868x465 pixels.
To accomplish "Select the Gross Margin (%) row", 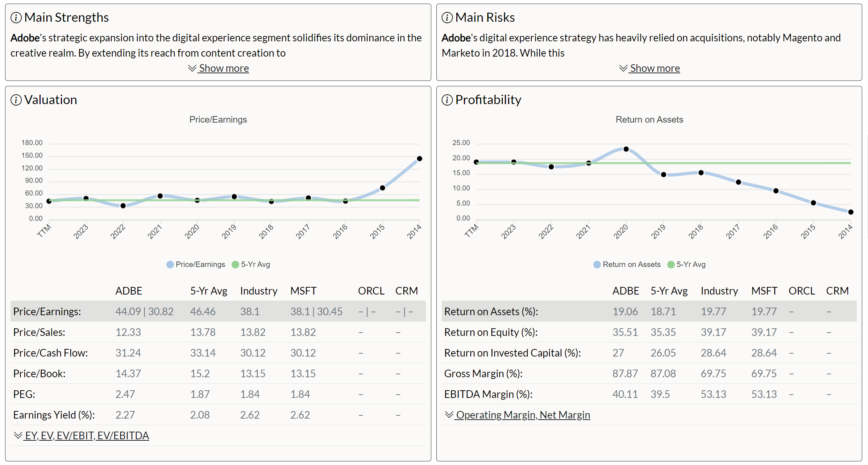I will point(649,373).
